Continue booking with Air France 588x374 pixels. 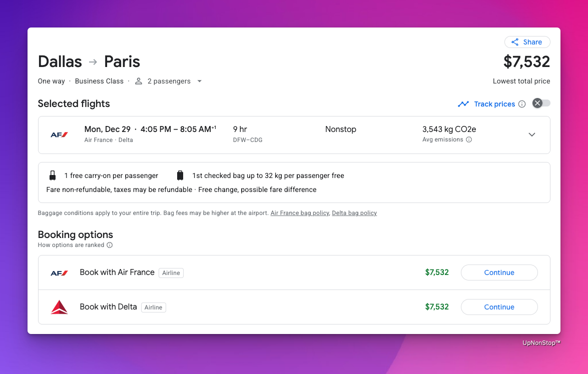pos(499,272)
